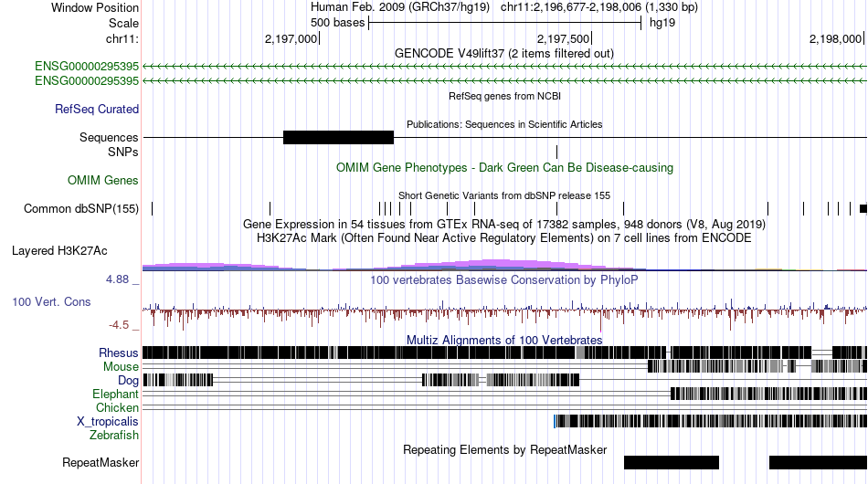Select the Rhesus alignment label
This screenshot has width=868, height=484.
(118, 352)
